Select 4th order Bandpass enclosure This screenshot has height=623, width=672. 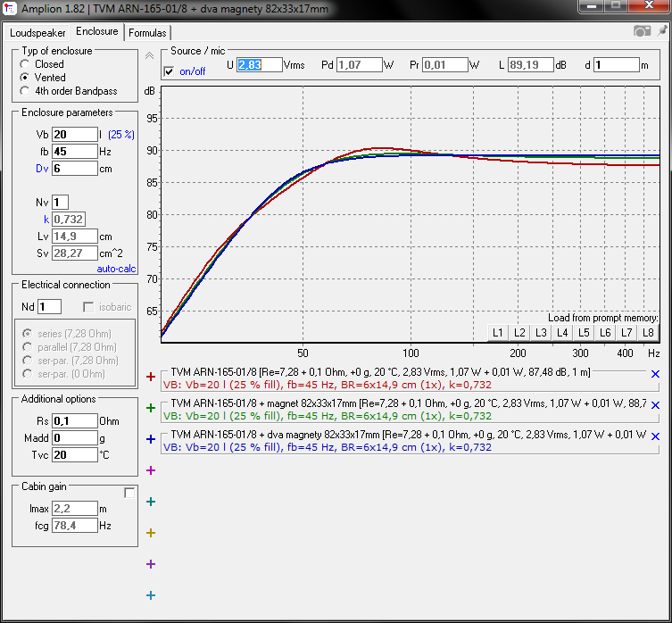pos(25,91)
